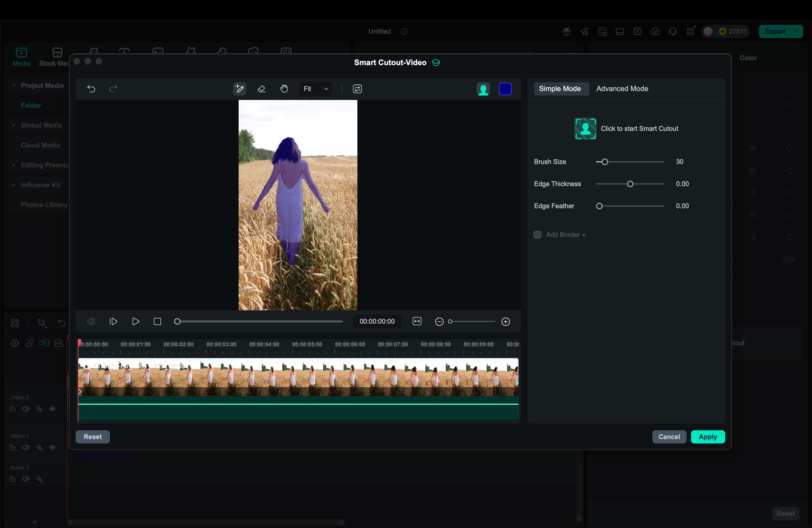Enable the Add Border checkbox
This screenshot has width=812, height=528.
tap(537, 235)
